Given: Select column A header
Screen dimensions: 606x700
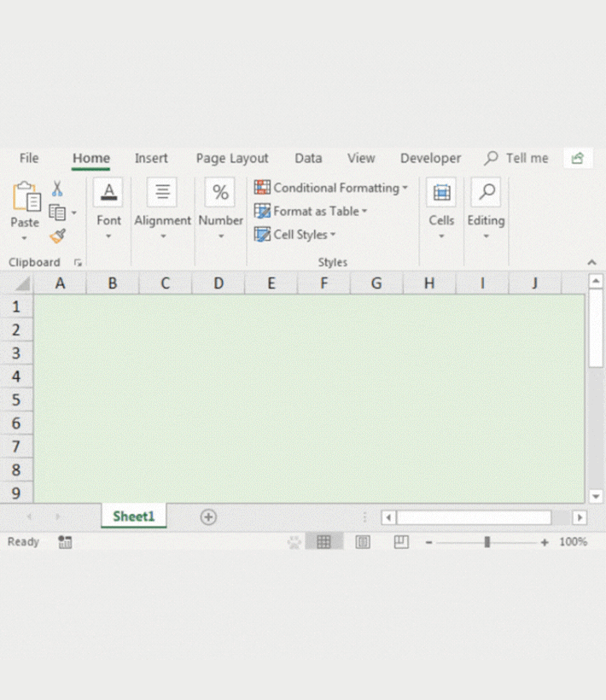Looking at the screenshot, I should tap(61, 283).
